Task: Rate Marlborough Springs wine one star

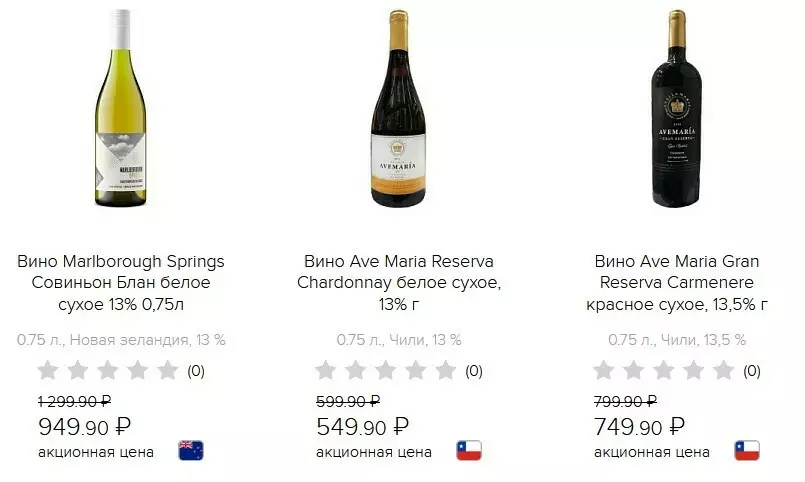Action: 48,371
